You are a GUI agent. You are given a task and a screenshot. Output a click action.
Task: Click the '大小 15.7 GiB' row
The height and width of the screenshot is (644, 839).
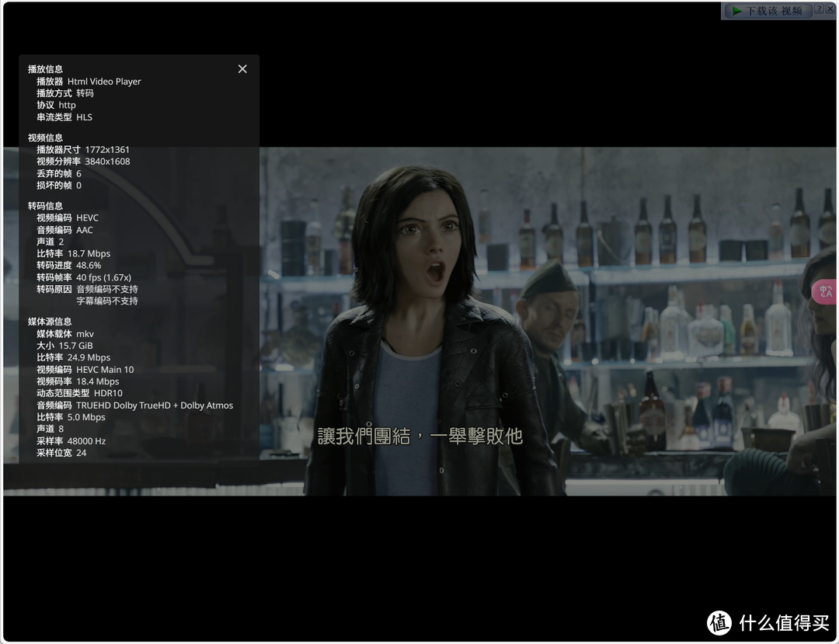[64, 346]
